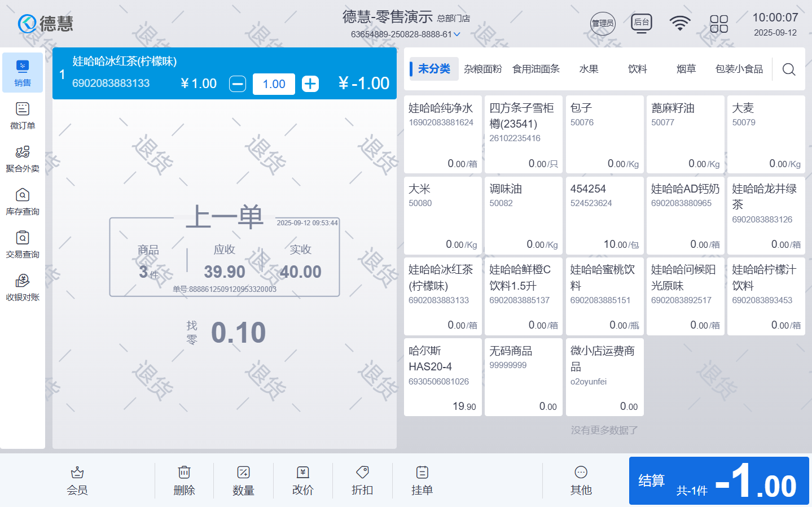This screenshot has height=507, width=812.
Task: Open the 聚合外卖 delivery sidebar icon
Action: [x=23, y=159]
